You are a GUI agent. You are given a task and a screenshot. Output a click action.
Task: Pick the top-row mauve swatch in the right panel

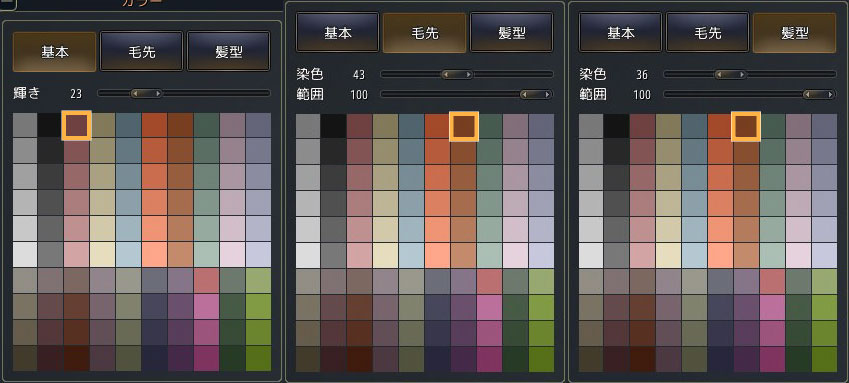pyautogui.click(x=799, y=126)
